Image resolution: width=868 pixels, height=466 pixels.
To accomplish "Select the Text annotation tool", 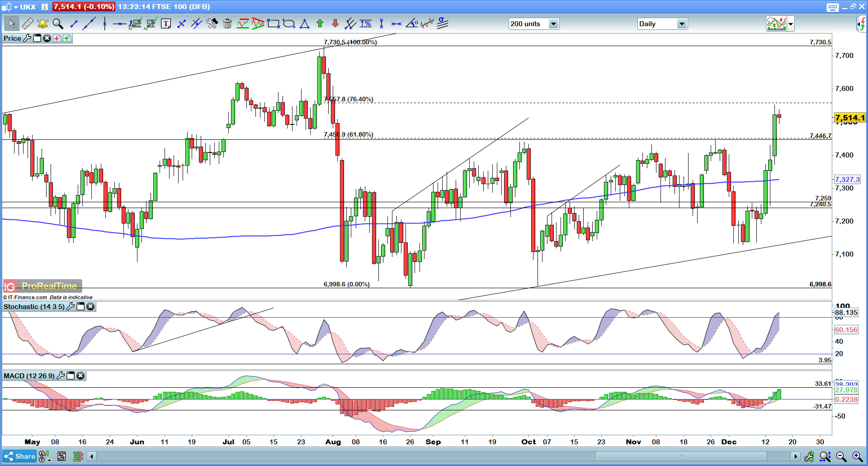I will coord(166,24).
